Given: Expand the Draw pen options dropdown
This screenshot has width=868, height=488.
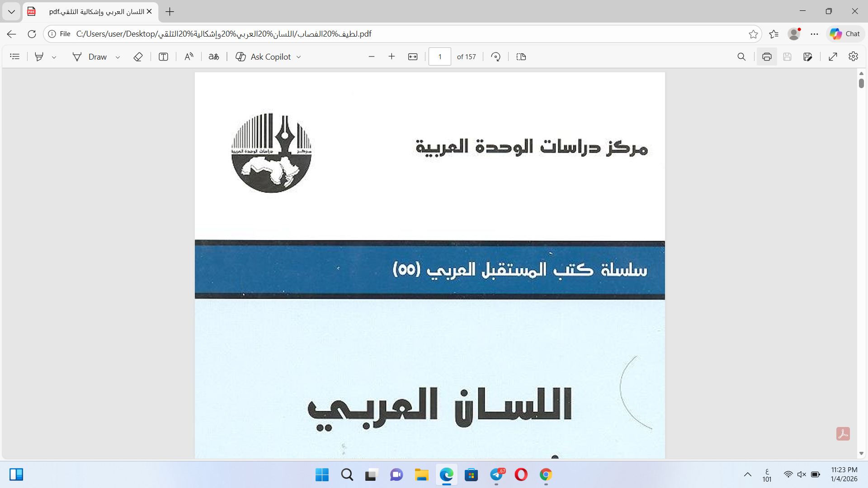Looking at the screenshot, I should [118, 57].
